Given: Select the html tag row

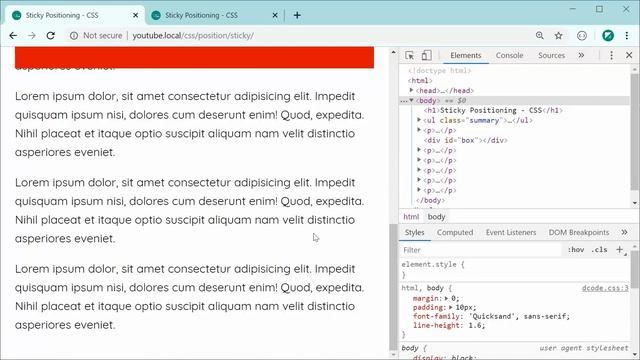Looking at the screenshot, I should (420, 80).
